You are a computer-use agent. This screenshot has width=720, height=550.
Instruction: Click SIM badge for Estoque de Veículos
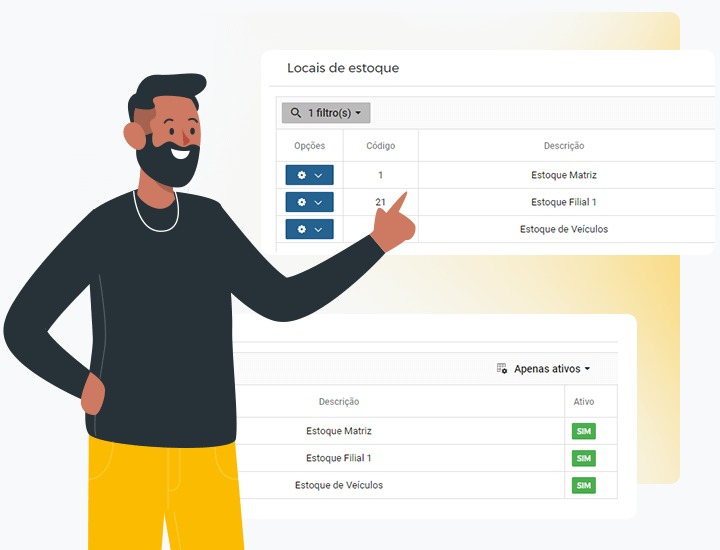click(x=584, y=485)
